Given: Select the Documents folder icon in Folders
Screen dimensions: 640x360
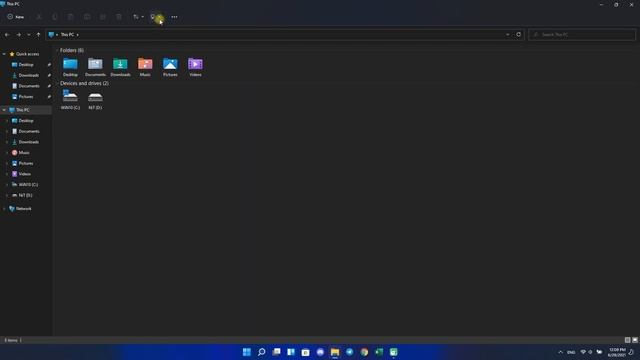Looking at the screenshot, I should click(95, 67).
